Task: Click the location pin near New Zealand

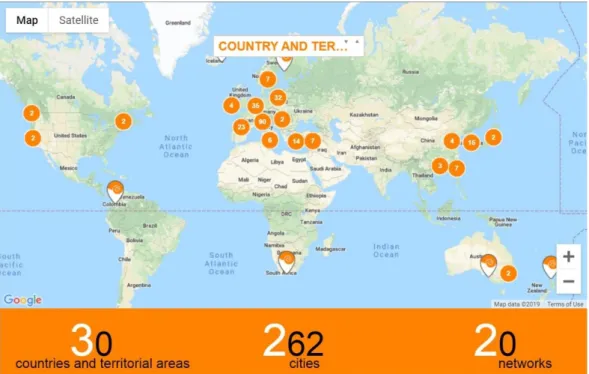Action: pos(551,267)
